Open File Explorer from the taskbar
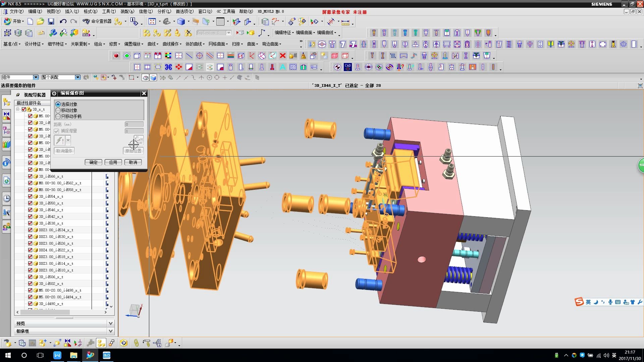The image size is (644, 362). [73, 355]
